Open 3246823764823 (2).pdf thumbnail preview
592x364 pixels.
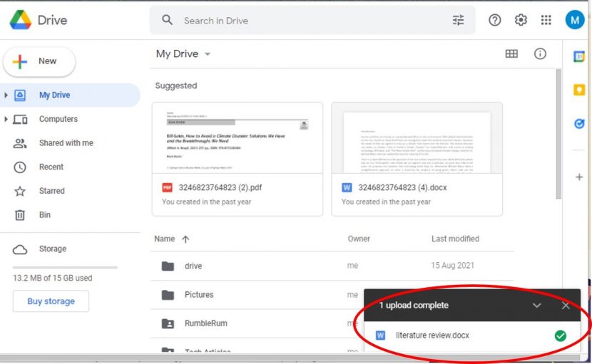(238, 138)
